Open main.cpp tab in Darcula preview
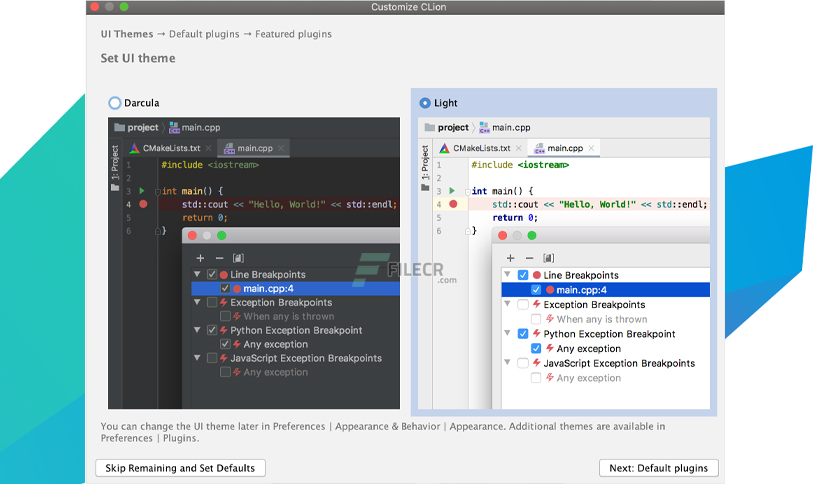 click(x=254, y=148)
